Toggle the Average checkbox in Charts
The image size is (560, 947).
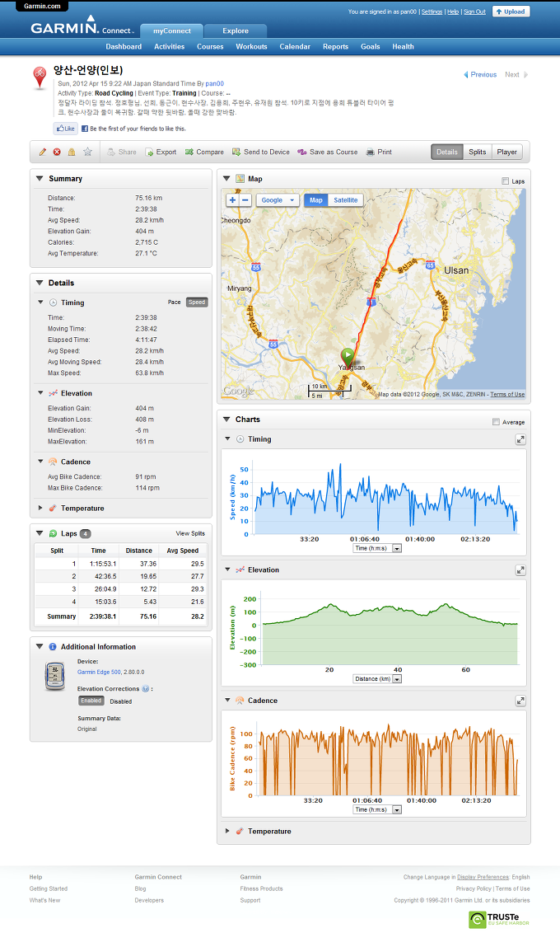coord(496,421)
